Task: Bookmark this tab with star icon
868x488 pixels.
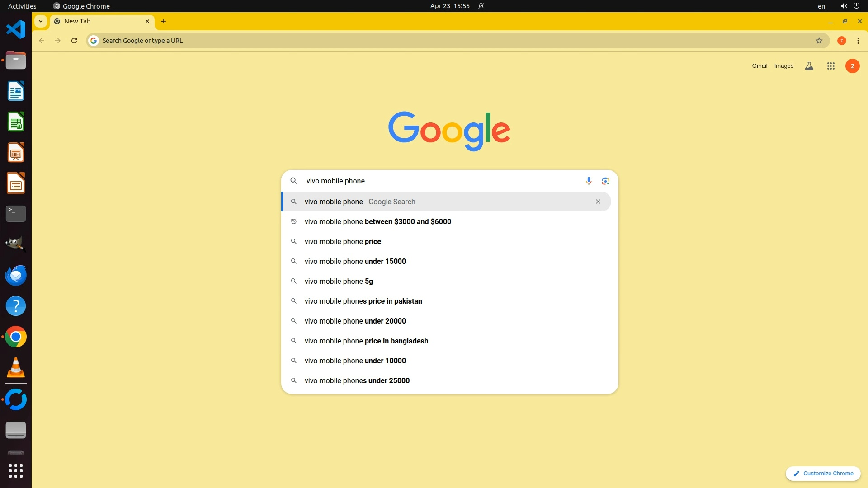Action: pos(819,41)
